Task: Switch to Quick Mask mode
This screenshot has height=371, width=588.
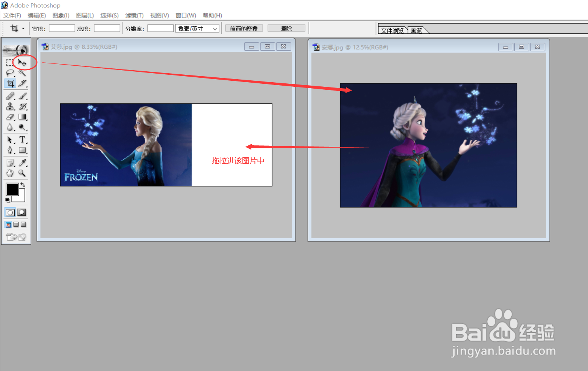Action: pos(22,213)
